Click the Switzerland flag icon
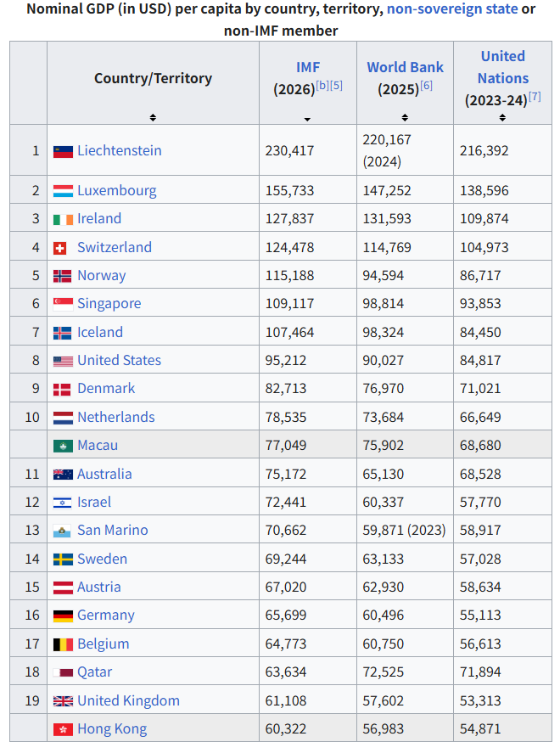 [x=59, y=249]
